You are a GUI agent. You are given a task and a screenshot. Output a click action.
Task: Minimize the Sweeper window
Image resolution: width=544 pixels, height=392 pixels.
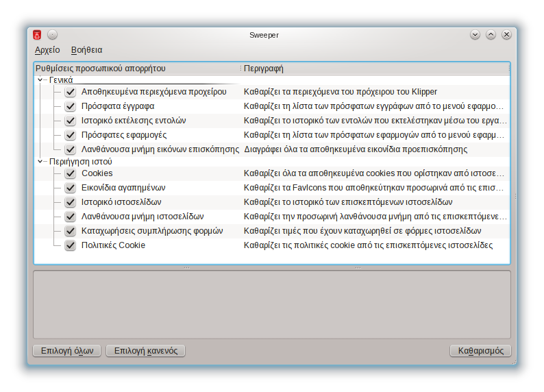click(x=475, y=35)
